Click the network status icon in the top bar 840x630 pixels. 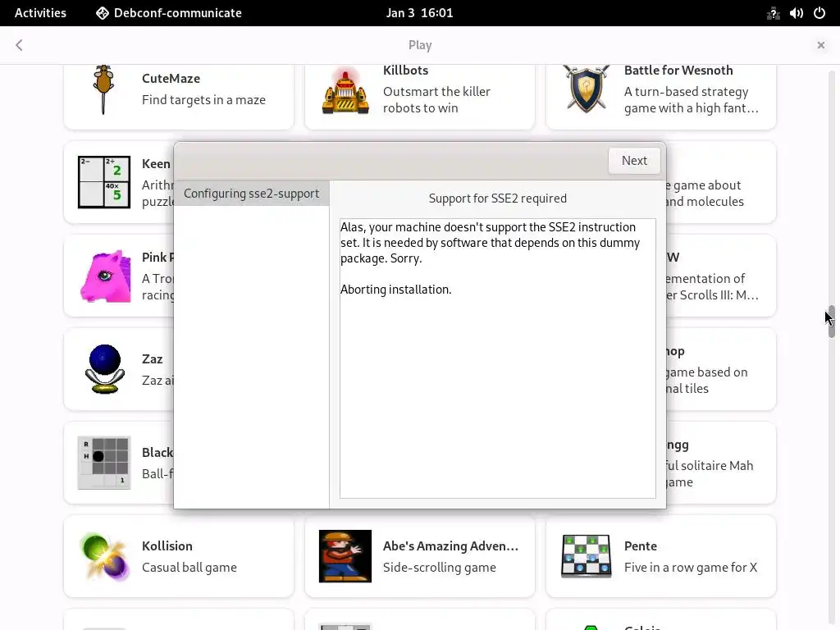click(x=773, y=13)
